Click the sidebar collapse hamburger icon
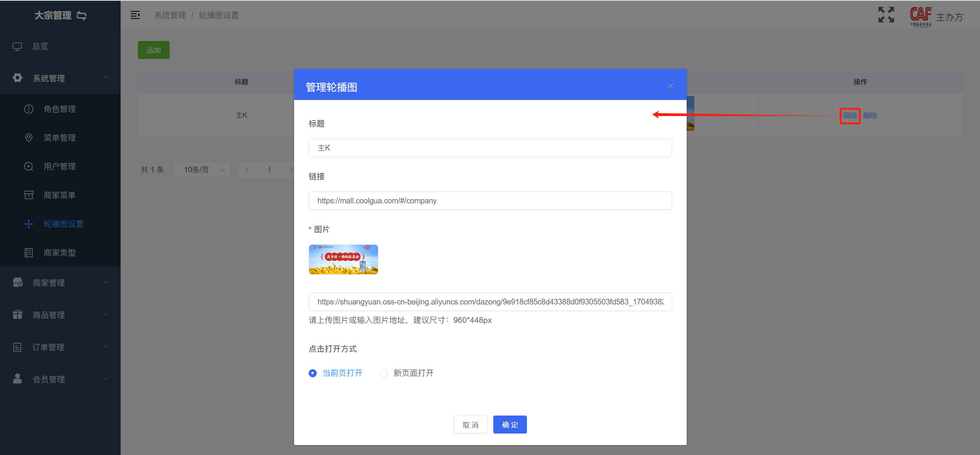This screenshot has height=455, width=980. (135, 15)
